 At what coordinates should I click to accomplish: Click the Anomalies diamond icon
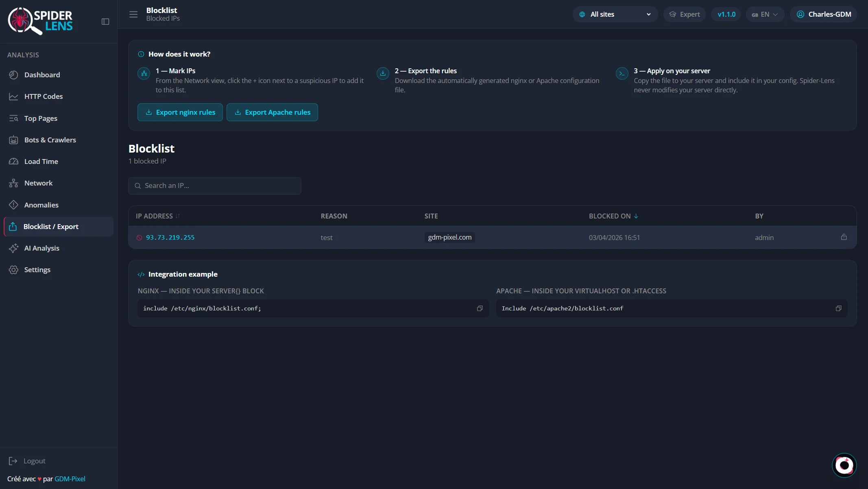pyautogui.click(x=13, y=205)
